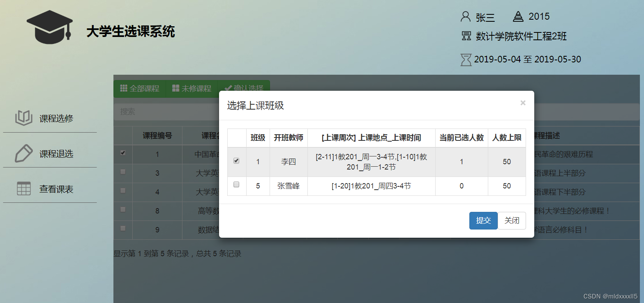
Task: Click teacher name 李四 in the dialog
Action: click(289, 162)
